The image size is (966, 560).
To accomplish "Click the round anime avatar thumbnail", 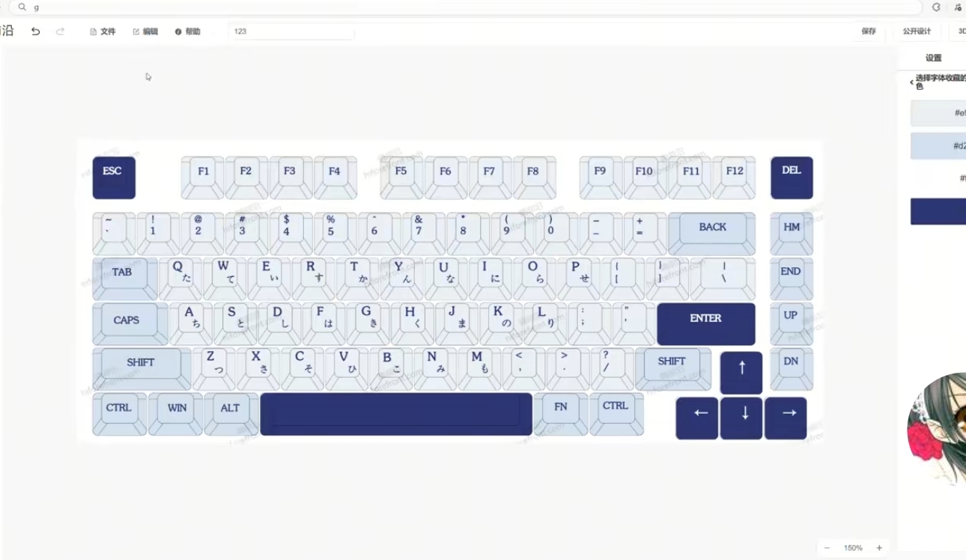I will [937, 429].
